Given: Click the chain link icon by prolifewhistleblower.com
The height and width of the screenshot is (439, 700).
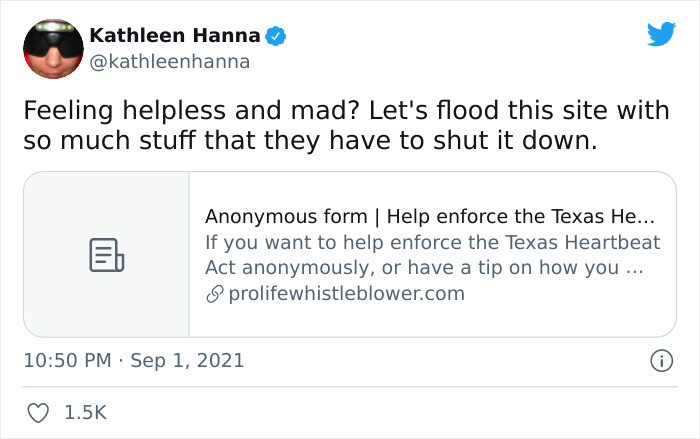Looking at the screenshot, I should click(x=215, y=294).
